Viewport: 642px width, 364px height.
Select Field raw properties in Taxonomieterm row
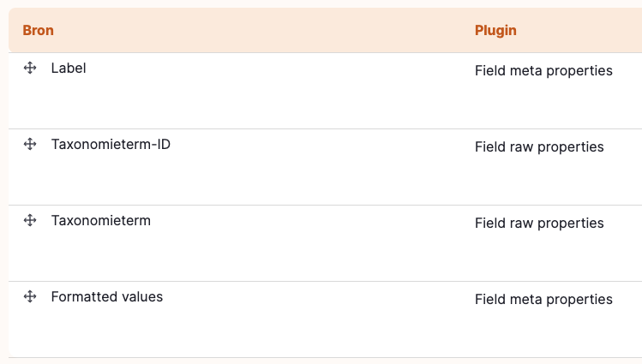[x=539, y=224]
